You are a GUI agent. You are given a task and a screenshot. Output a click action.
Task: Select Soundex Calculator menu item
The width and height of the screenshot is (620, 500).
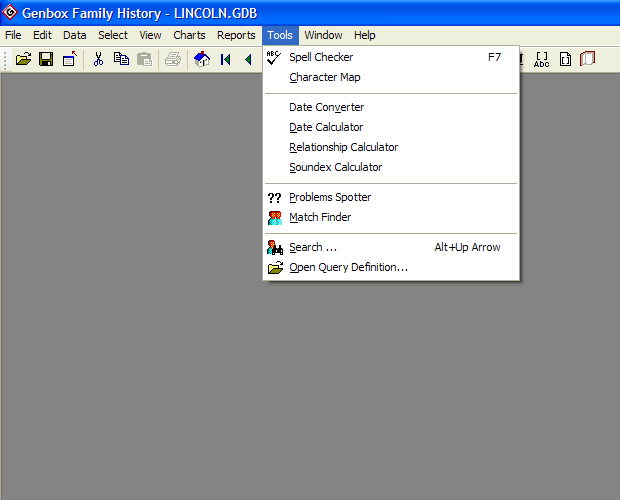(335, 167)
